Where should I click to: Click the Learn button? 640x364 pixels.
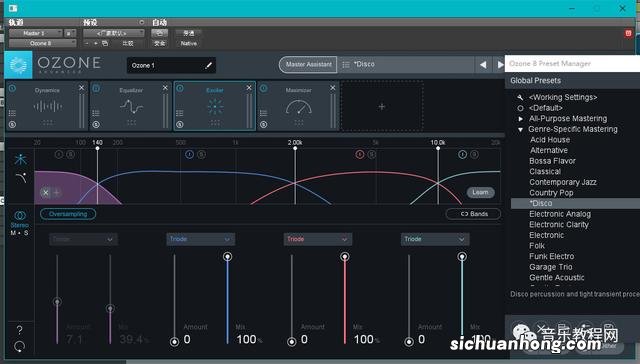point(480,192)
